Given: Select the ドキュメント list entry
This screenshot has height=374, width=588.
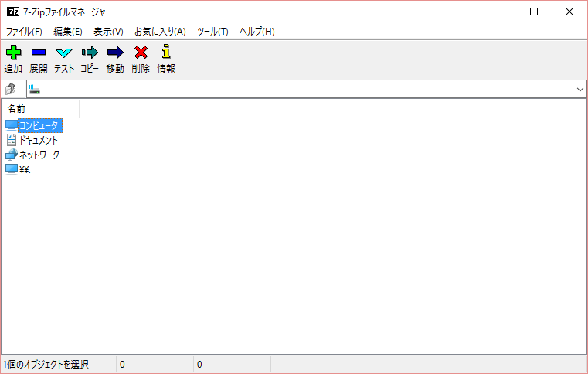Looking at the screenshot, I should coord(39,140).
